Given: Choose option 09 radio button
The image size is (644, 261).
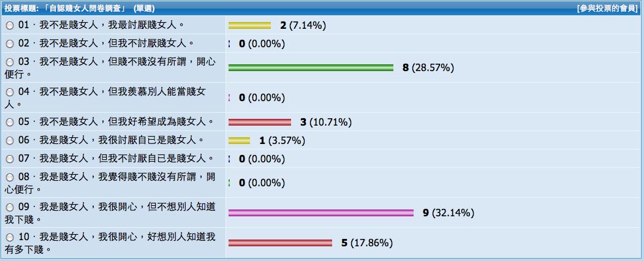Looking at the screenshot, I should 9,207.
